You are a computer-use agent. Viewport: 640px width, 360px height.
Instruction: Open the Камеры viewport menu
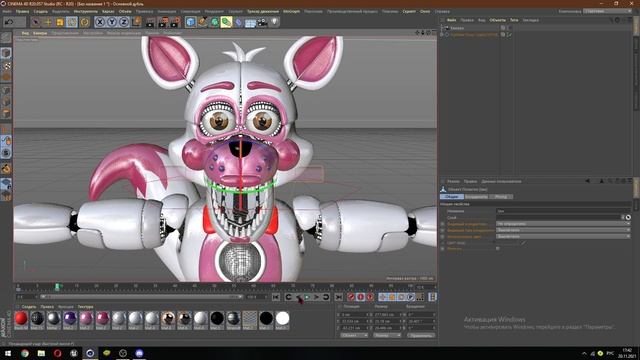click(x=40, y=33)
